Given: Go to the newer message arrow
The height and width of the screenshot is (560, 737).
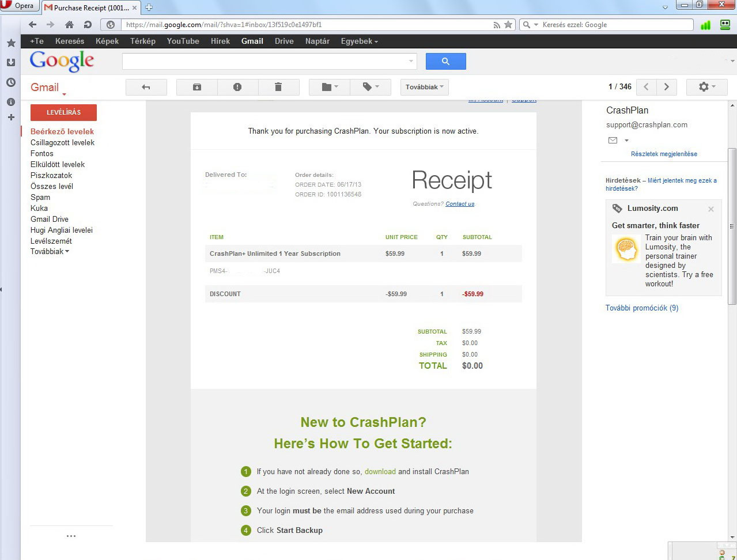Looking at the screenshot, I should (646, 87).
